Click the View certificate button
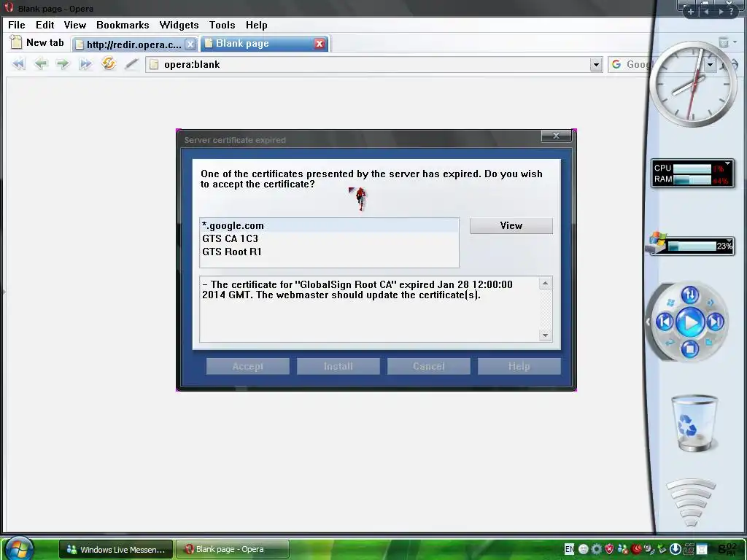Screen dimensions: 747x560 pos(511,226)
